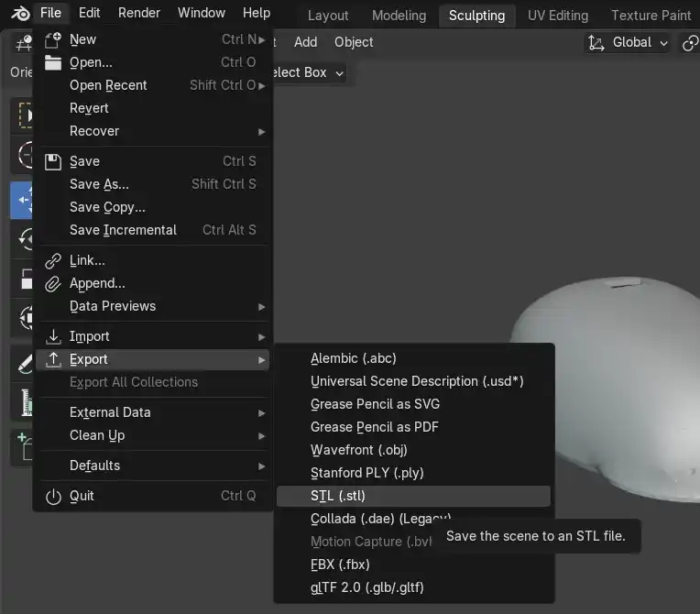
Task: Export Grease Pencil as SVG
Action: (x=413, y=404)
